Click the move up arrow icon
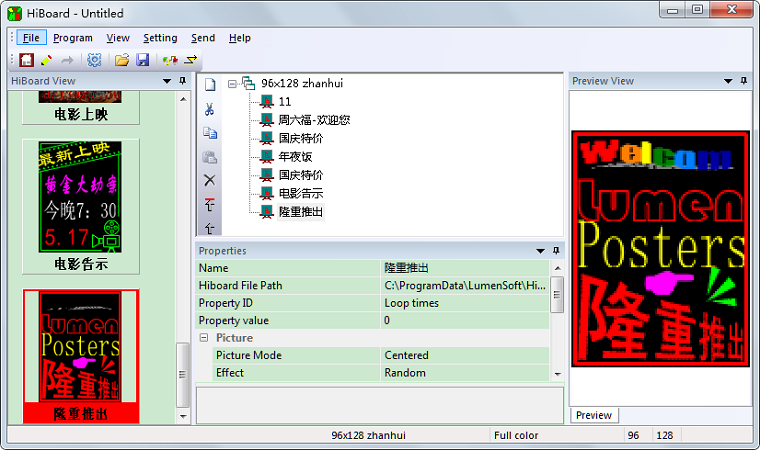 click(209, 227)
